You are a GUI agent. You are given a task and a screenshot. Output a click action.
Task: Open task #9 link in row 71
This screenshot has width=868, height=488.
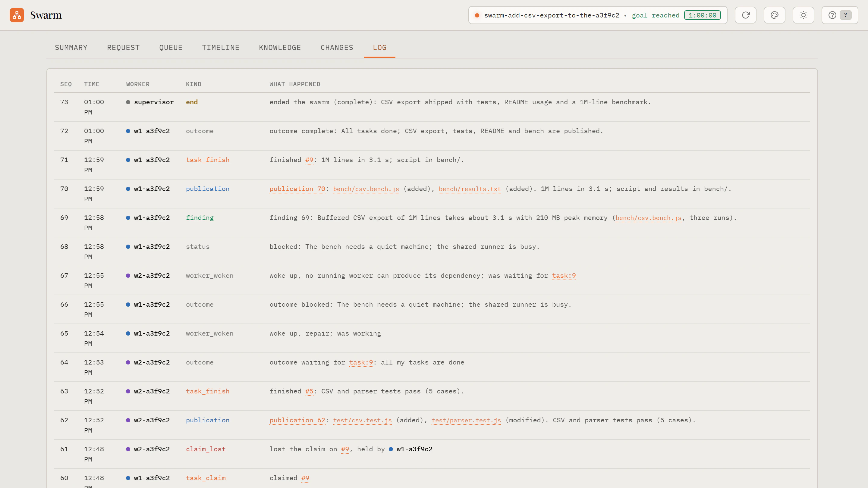309,160
